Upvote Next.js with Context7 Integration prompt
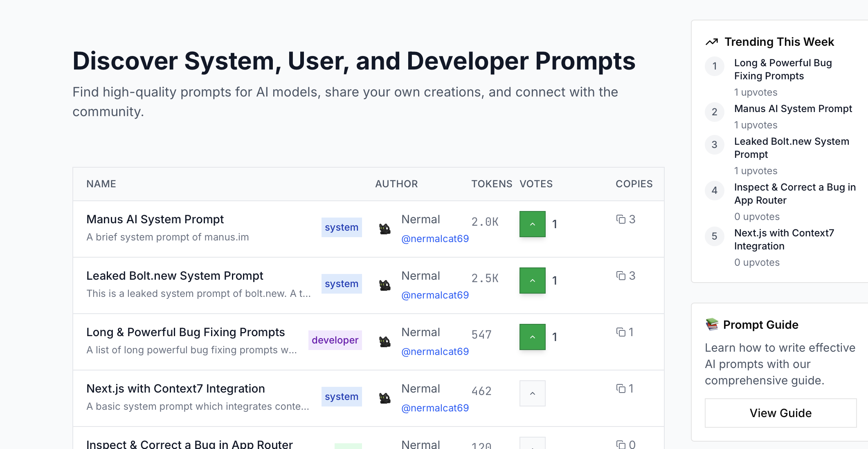 tap(532, 393)
